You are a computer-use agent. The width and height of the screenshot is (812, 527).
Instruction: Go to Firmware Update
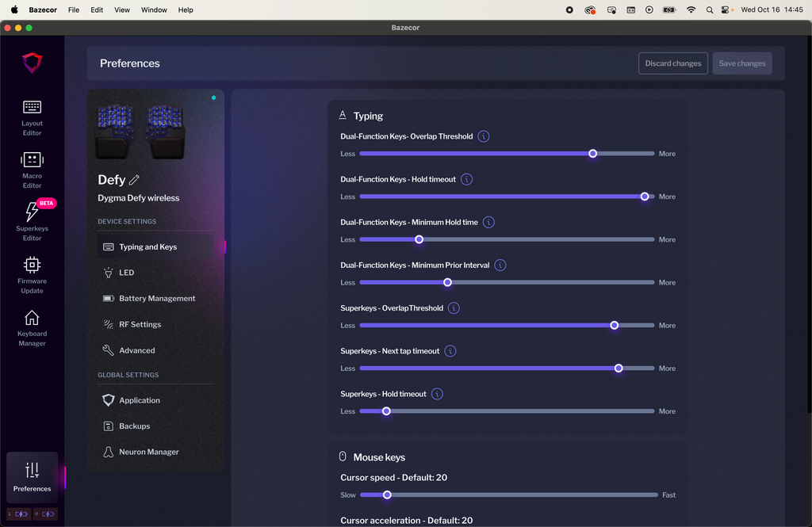coord(32,274)
